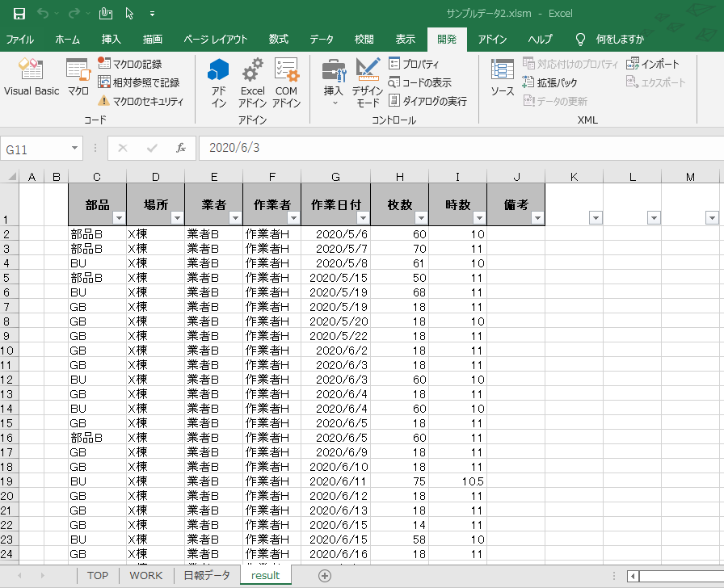Click cell 2020/6/11 in date column
The height and width of the screenshot is (588, 724).
[335, 481]
